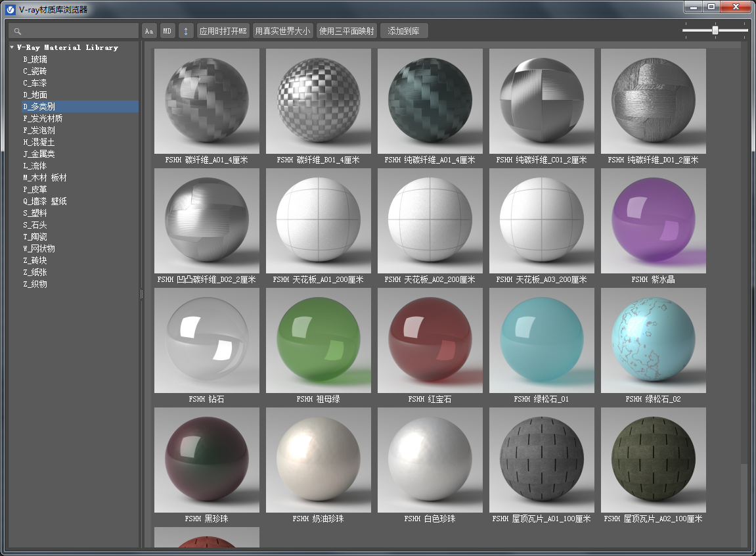
Task: Select the 碳纤维_B01_4厘米 material thumbnail
Action: pyautogui.click(x=319, y=101)
